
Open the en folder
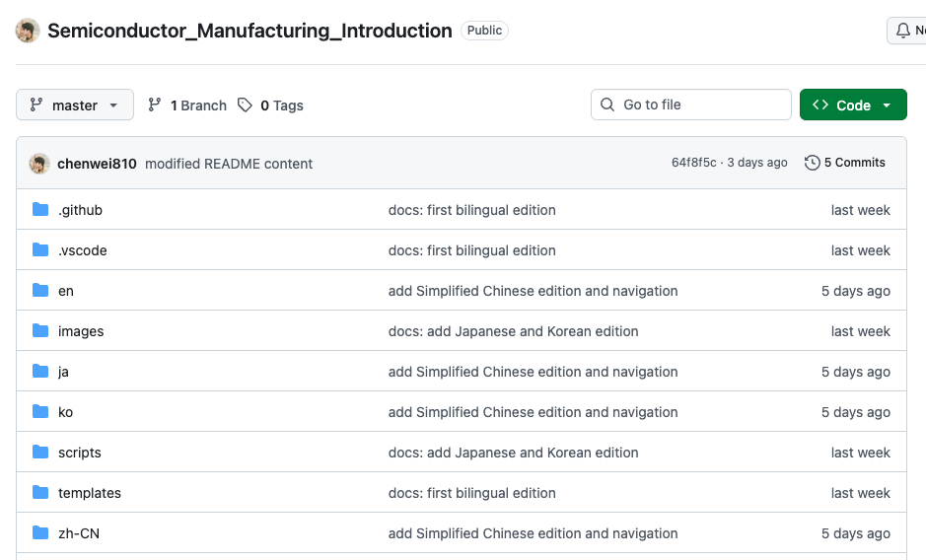tap(65, 291)
